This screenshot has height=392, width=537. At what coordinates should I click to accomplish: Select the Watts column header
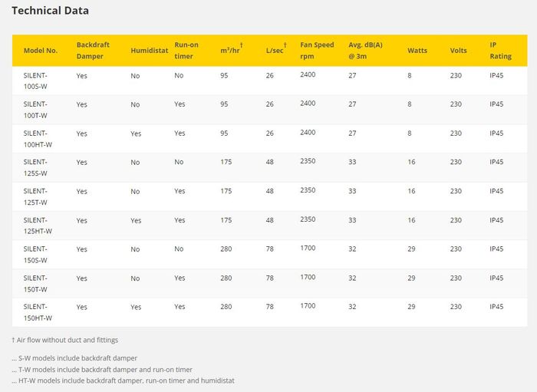(x=417, y=51)
